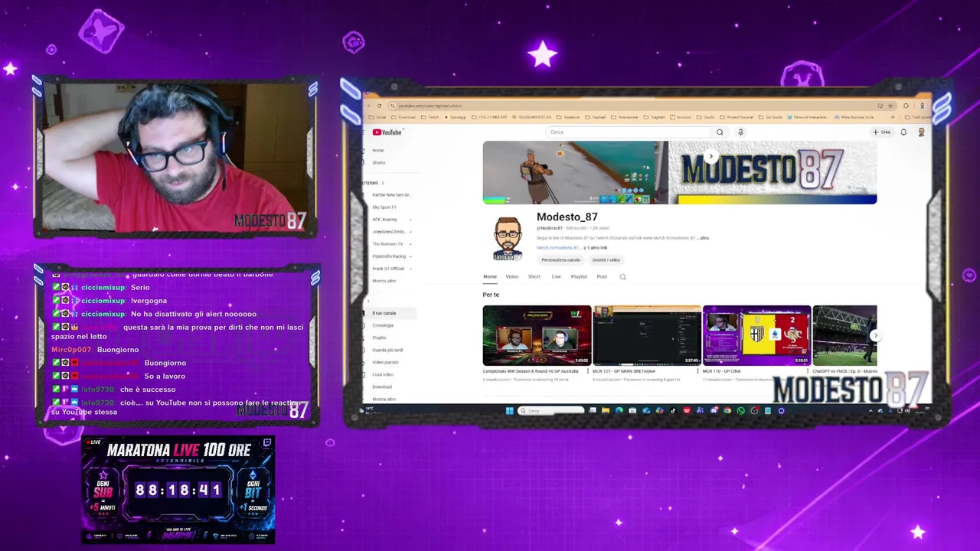Show hidden system tray icons chevron
The height and width of the screenshot is (551, 980).
(871, 411)
